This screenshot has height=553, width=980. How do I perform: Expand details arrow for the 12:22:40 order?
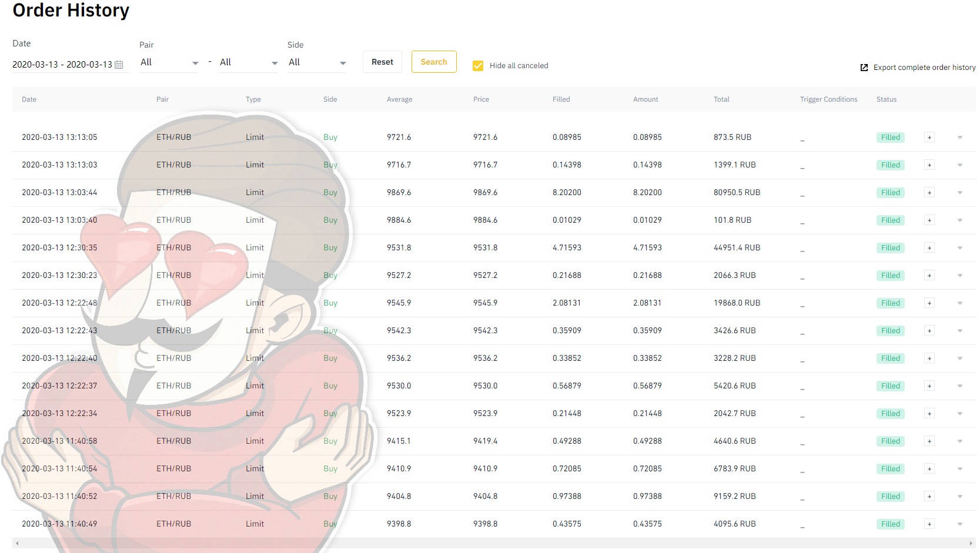tap(960, 358)
